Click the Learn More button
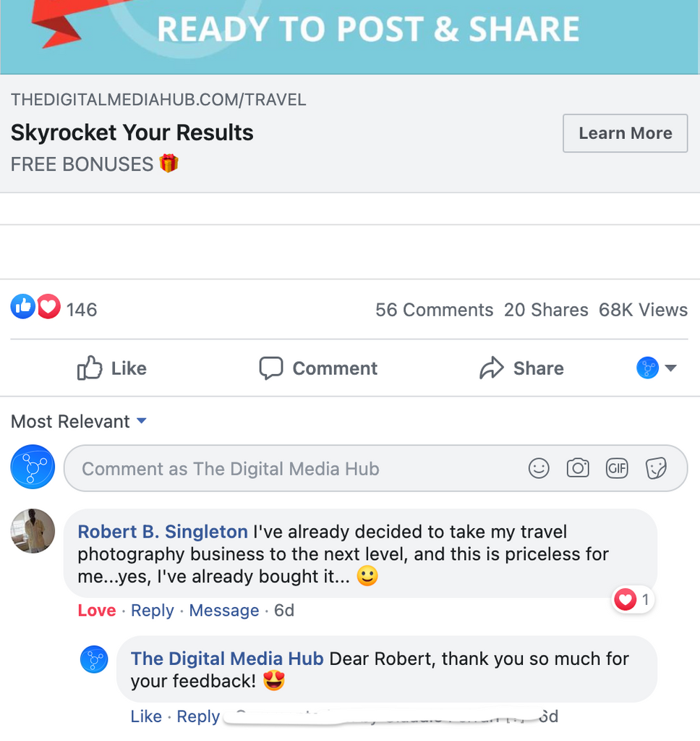Viewport: 700px width, 741px height. tap(625, 133)
